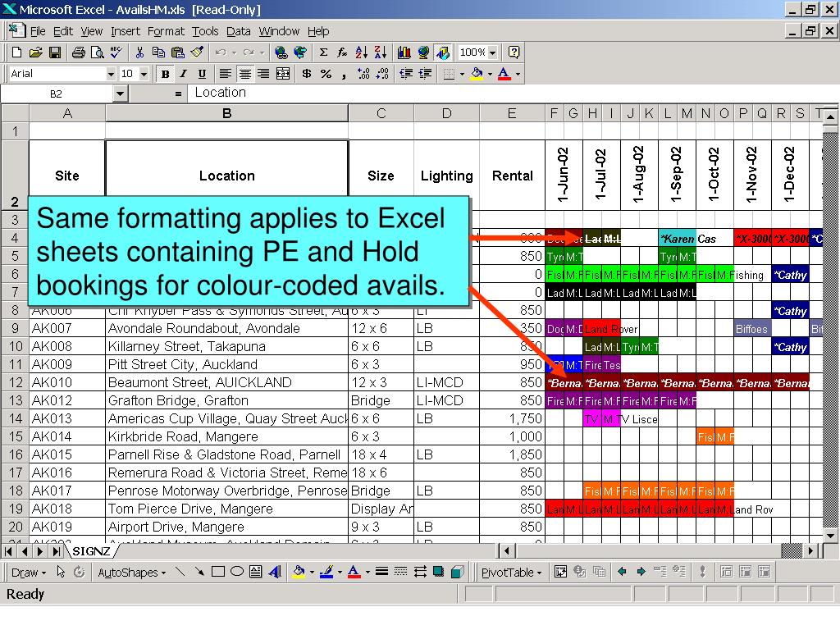
Task: Click the Copy icon
Action: (158, 52)
